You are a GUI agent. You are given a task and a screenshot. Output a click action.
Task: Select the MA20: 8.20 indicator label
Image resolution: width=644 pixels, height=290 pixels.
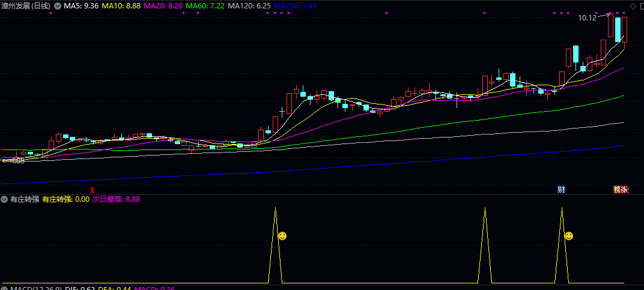[163, 6]
